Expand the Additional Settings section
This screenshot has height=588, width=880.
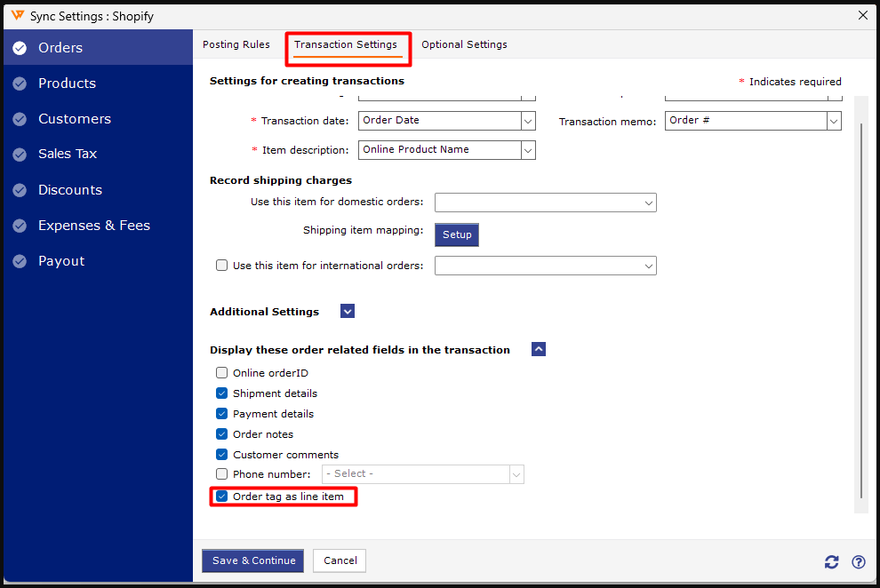(x=348, y=312)
